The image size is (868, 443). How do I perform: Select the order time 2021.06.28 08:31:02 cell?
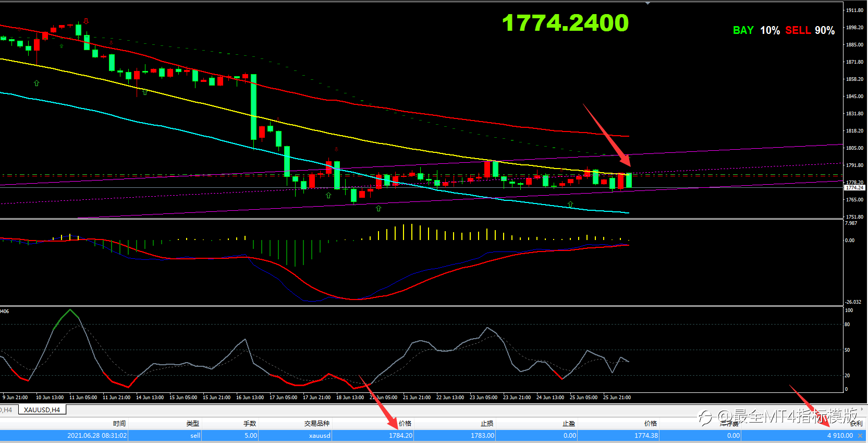click(x=97, y=435)
